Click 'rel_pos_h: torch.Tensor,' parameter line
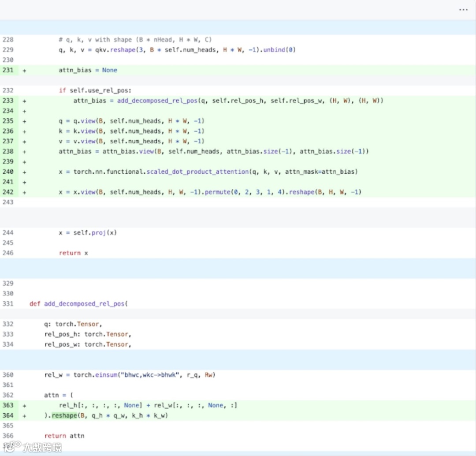476x456 pixels. pos(88,334)
